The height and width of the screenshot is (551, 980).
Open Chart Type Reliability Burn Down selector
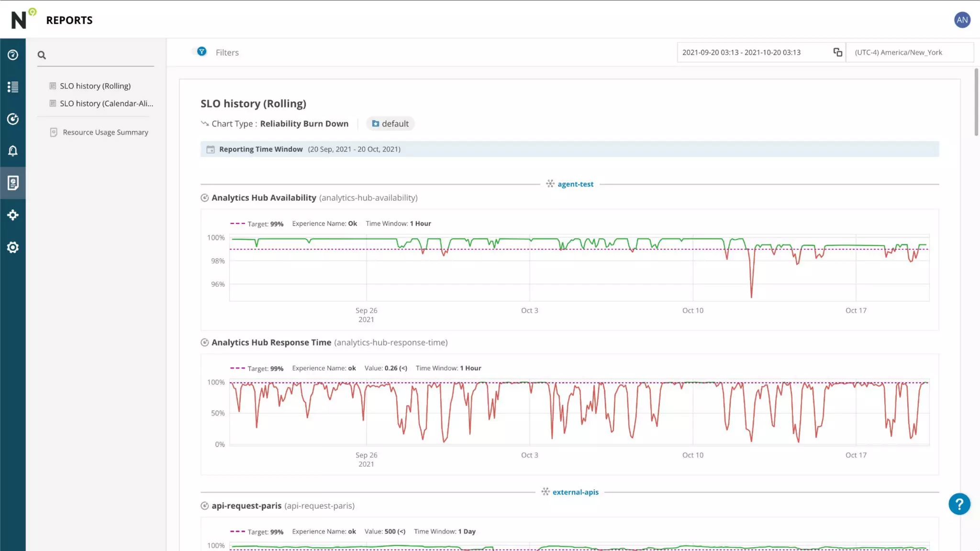point(303,124)
